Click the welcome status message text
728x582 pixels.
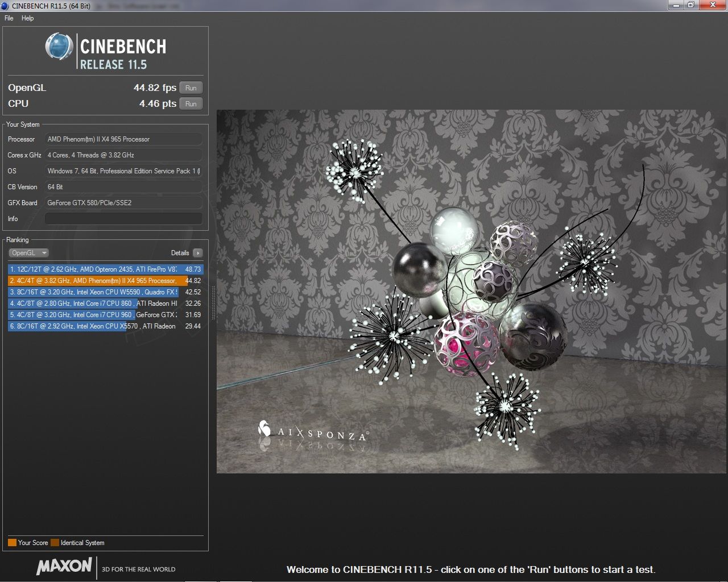471,569
